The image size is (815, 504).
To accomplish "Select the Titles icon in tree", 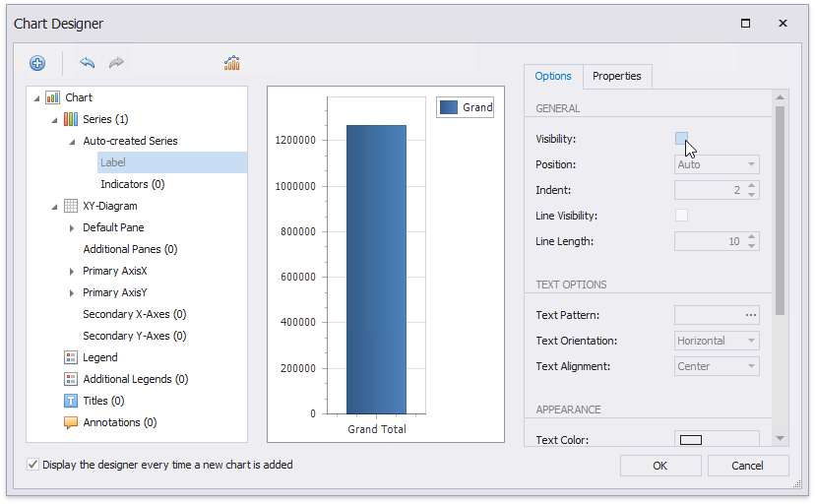I will [x=71, y=401].
